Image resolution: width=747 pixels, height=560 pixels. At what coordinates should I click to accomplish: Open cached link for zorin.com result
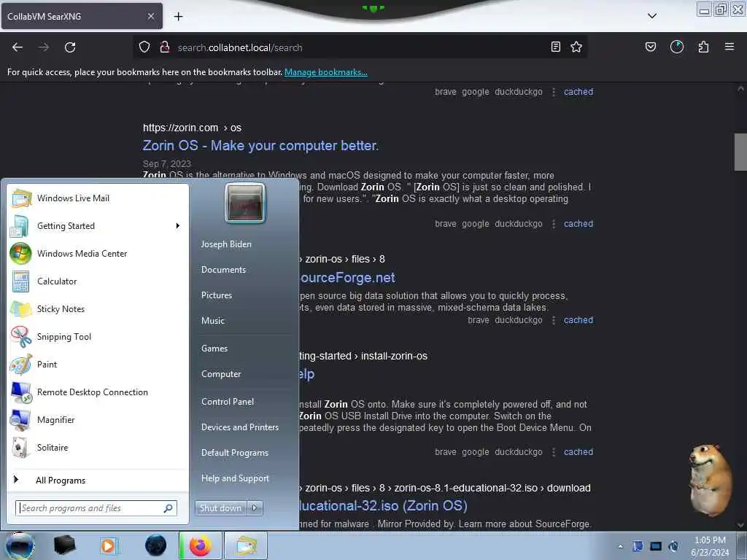578,224
